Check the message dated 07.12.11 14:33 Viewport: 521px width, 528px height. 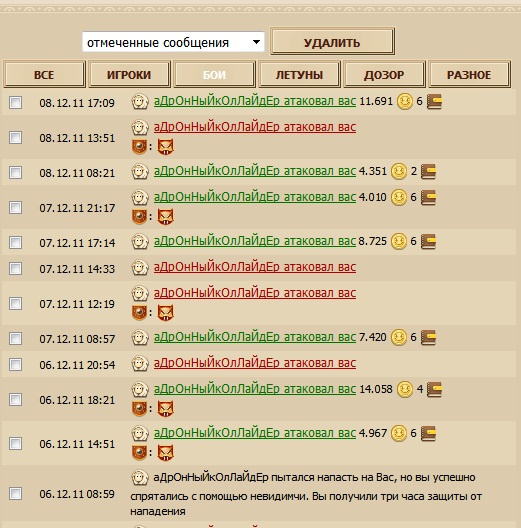15,268
